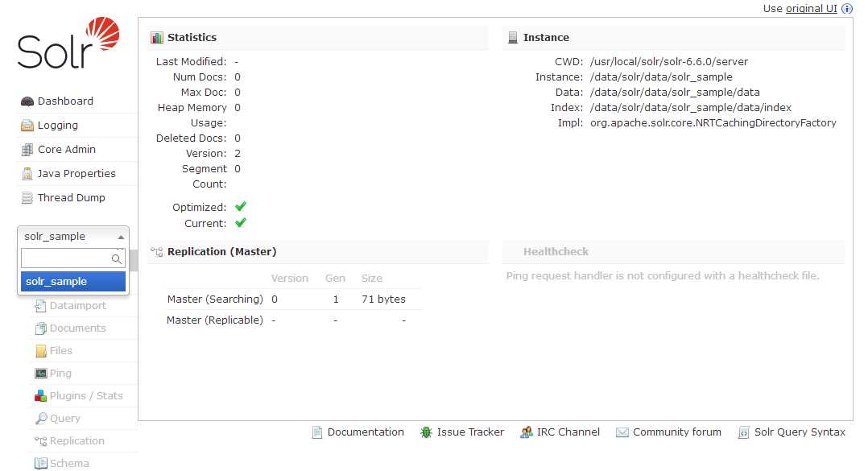Click the Dashboard gauge icon

pyautogui.click(x=27, y=101)
